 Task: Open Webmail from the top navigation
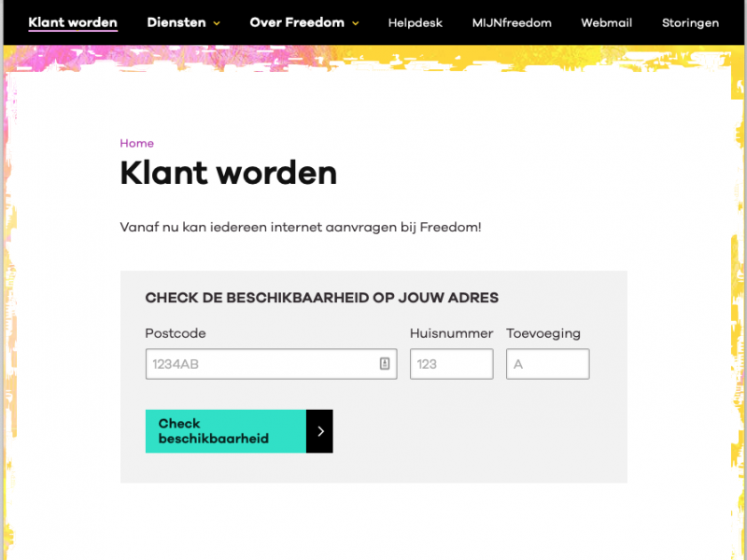(606, 22)
